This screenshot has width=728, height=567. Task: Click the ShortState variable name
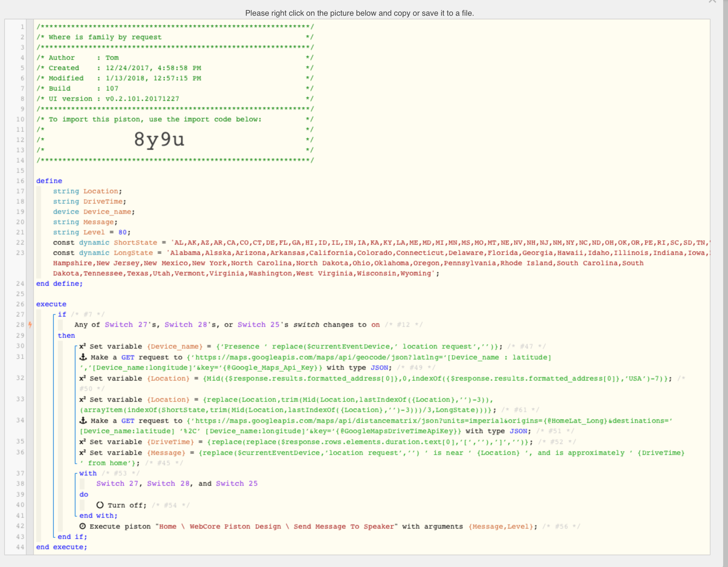[x=135, y=243]
